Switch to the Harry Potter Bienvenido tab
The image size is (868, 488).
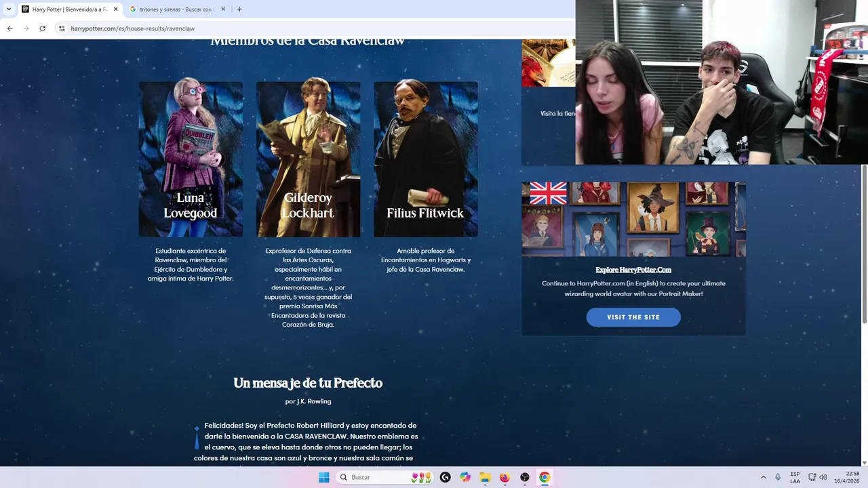coord(69,9)
